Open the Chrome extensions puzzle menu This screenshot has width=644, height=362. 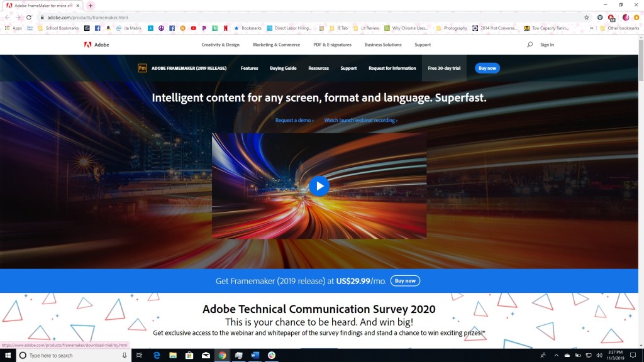click(601, 17)
